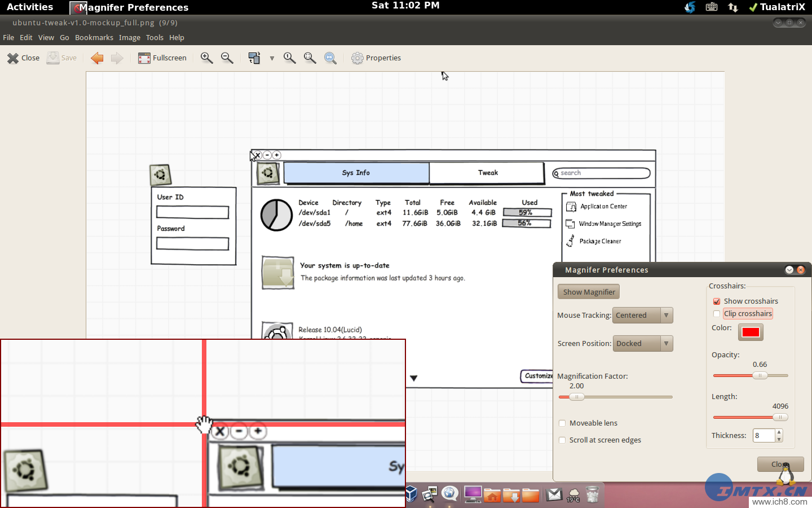Image resolution: width=812 pixels, height=508 pixels.
Task: Click the fit image to window icon
Action: click(x=310, y=58)
